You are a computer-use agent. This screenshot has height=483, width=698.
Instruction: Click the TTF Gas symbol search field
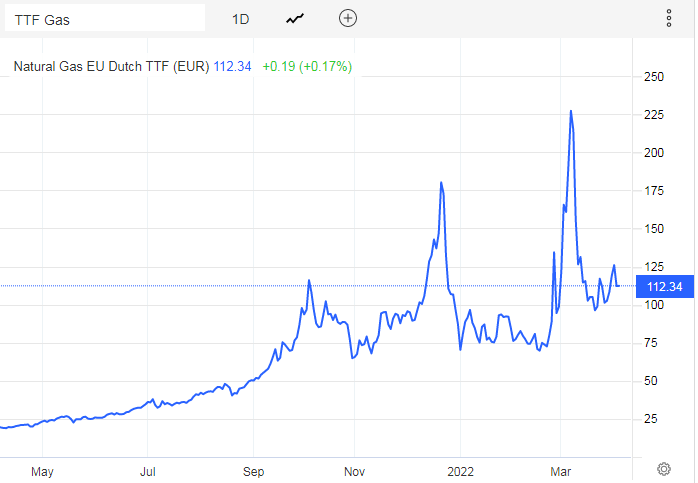tap(105, 18)
